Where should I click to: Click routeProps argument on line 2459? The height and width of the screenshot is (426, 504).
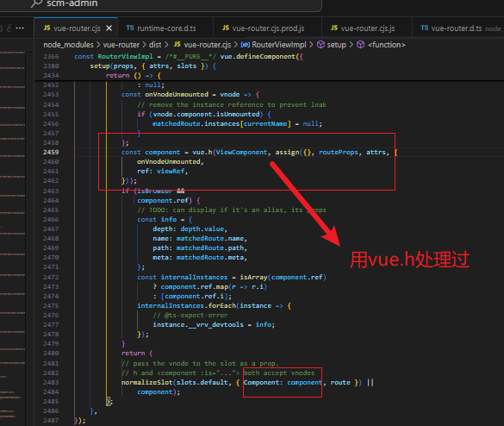[x=339, y=152]
